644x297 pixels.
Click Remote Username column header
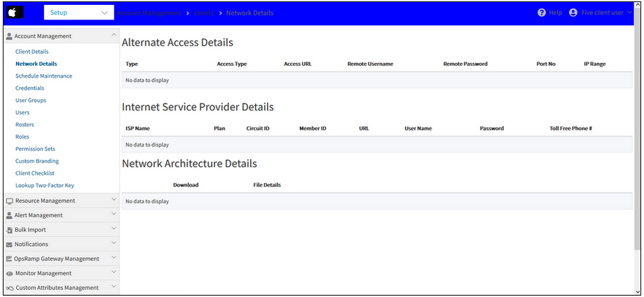(x=370, y=64)
